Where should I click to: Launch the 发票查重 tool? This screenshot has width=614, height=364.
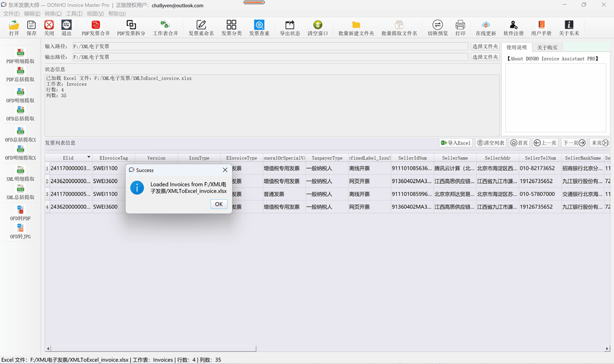click(x=259, y=28)
